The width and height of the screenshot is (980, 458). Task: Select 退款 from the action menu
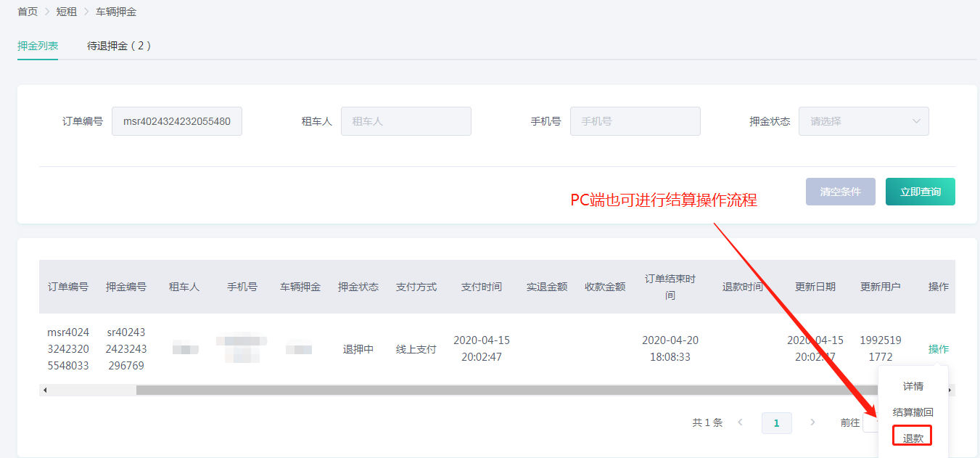tap(913, 438)
